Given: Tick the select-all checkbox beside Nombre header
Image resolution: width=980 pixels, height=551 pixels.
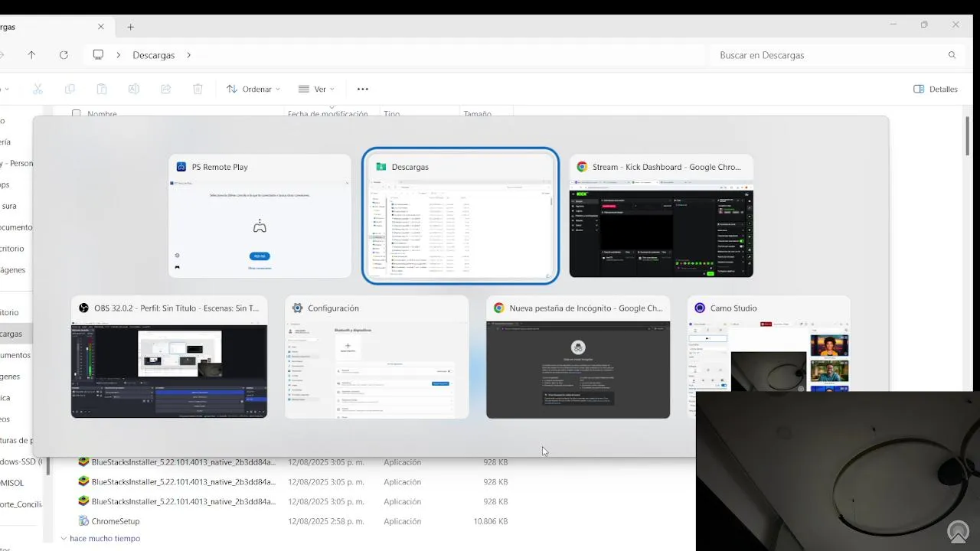Looking at the screenshot, I should (x=76, y=113).
